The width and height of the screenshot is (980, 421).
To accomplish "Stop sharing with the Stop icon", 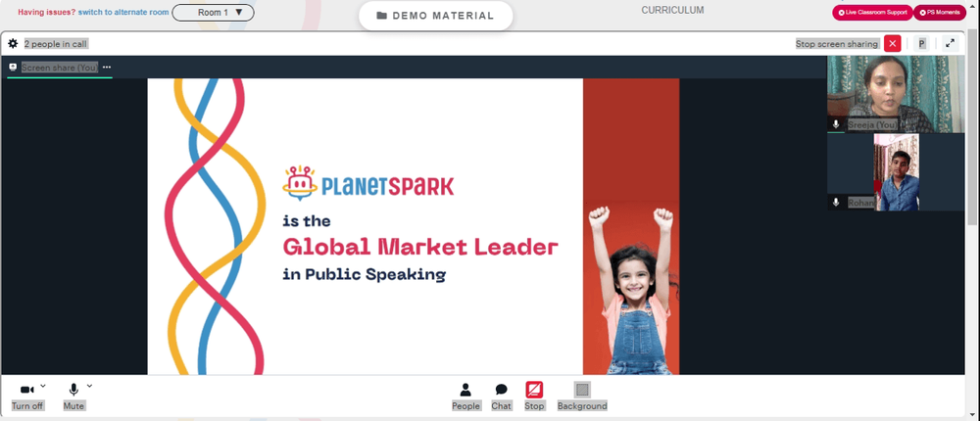I will [x=534, y=390].
